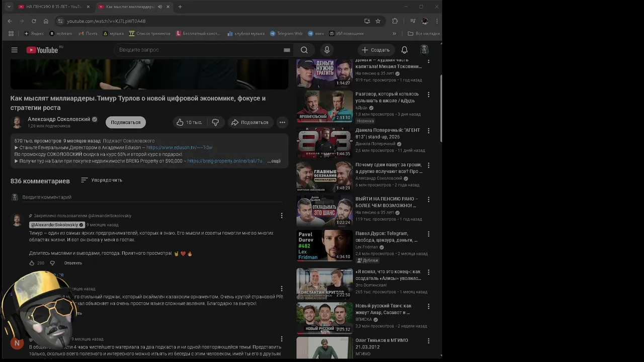
Task: Reply to pinned comment with Ответить
Action: click(73, 263)
